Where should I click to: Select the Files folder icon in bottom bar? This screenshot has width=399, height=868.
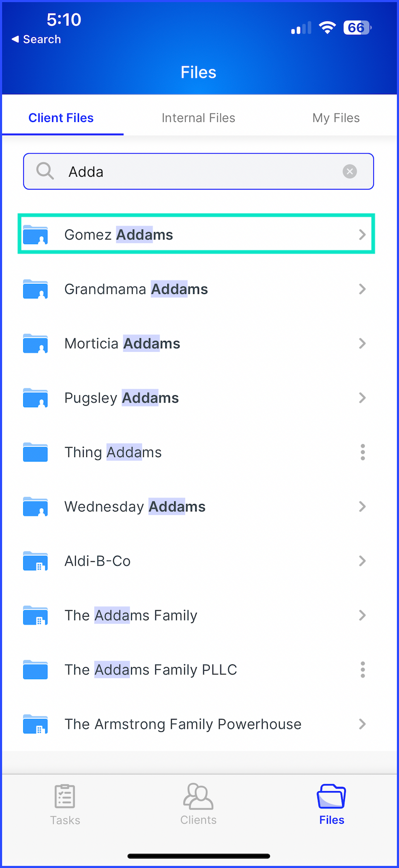pos(331,796)
